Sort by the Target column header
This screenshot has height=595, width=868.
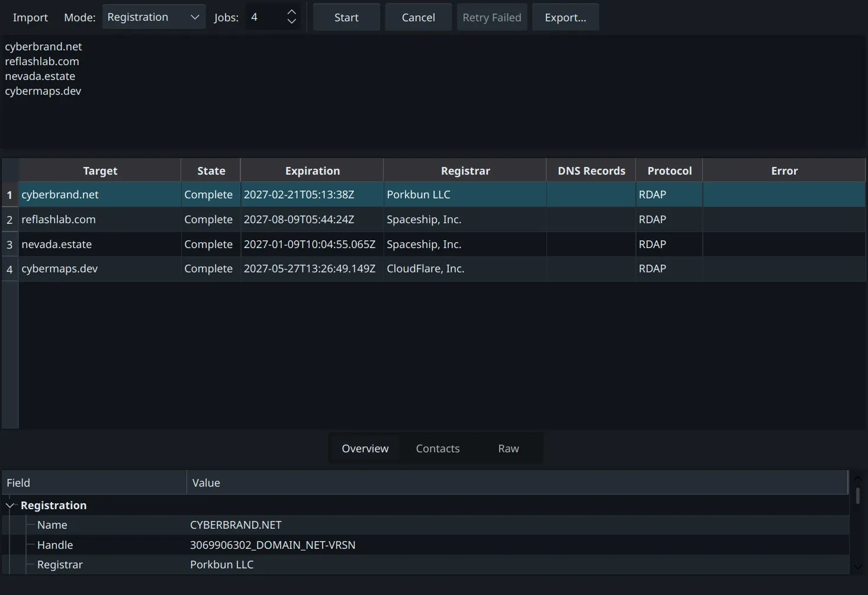(100, 171)
